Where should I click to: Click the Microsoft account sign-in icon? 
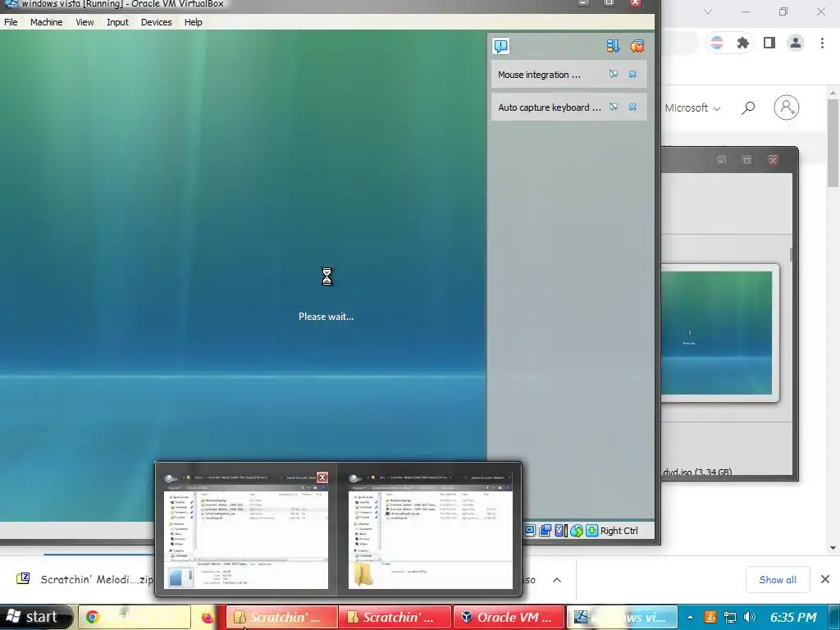[x=787, y=107]
